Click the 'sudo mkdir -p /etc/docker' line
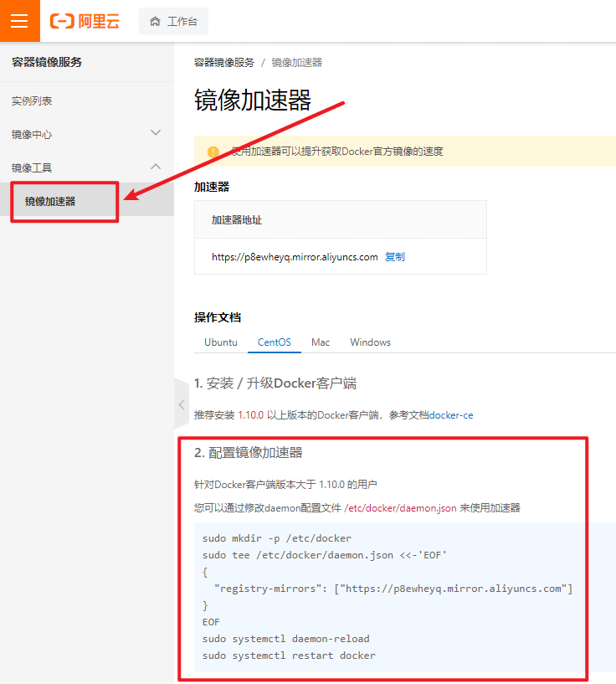This screenshot has height=684, width=616. pyautogui.click(x=277, y=538)
